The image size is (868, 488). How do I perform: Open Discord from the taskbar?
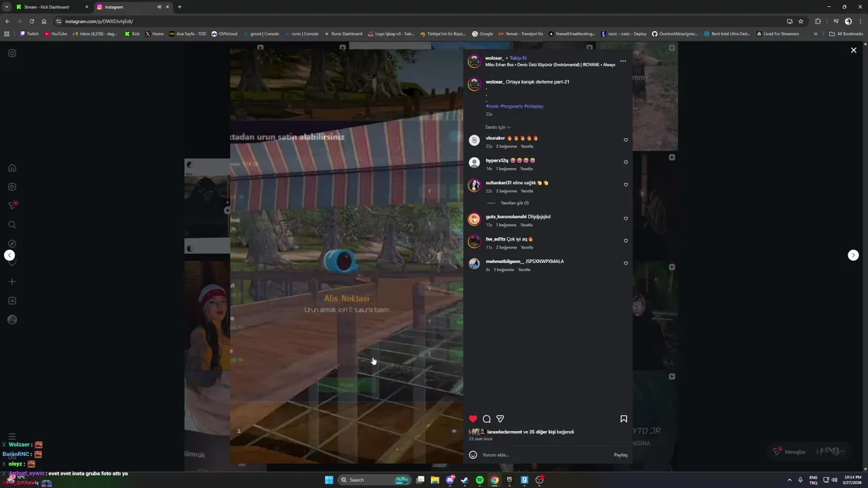(x=450, y=480)
